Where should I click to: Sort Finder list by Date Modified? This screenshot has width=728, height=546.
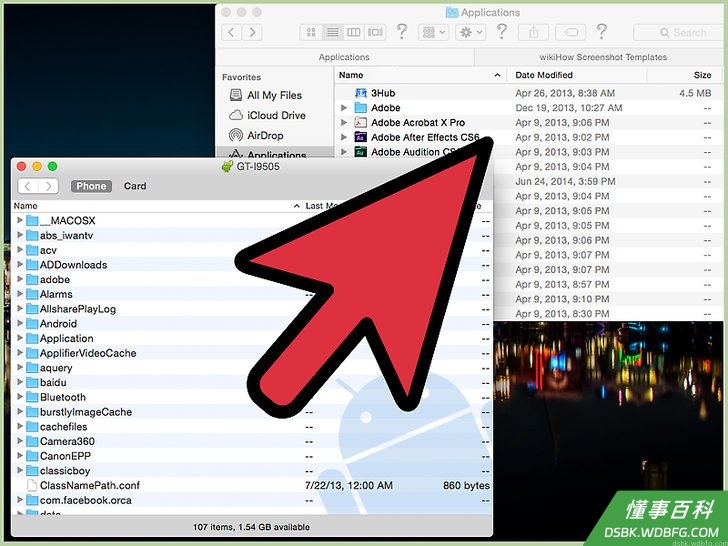pyautogui.click(x=577, y=75)
